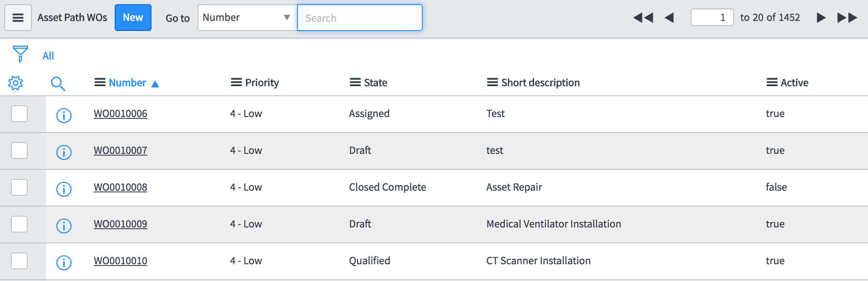Image resolution: width=868 pixels, height=281 pixels.
Task: Tick the checkbox for WO0010009
Action: pos(19,224)
